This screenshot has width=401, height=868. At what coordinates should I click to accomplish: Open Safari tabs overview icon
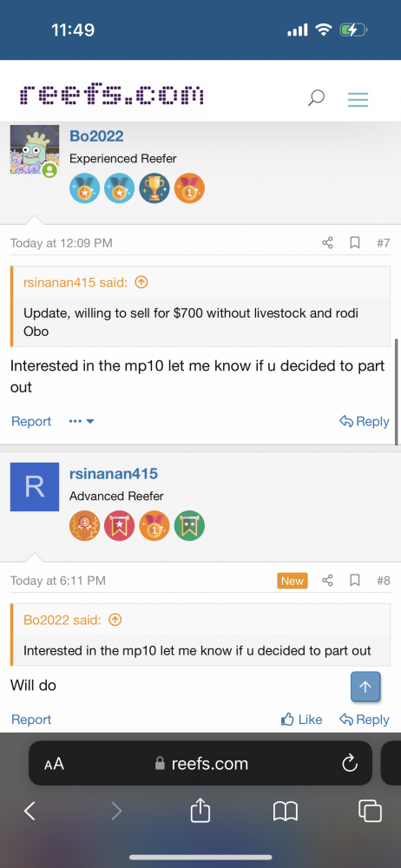[370, 812]
